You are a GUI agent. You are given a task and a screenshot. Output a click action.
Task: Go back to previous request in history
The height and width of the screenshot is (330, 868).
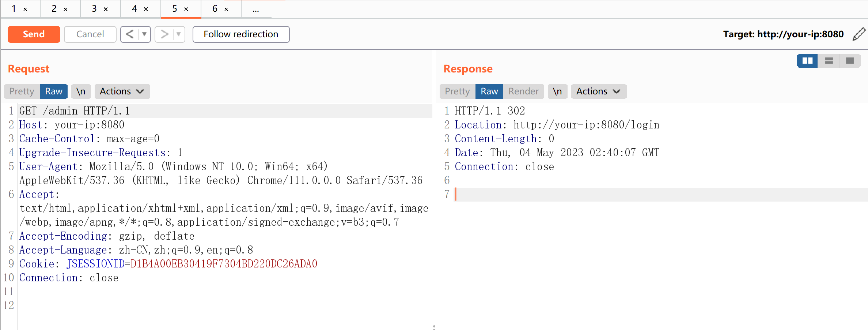pyautogui.click(x=130, y=34)
